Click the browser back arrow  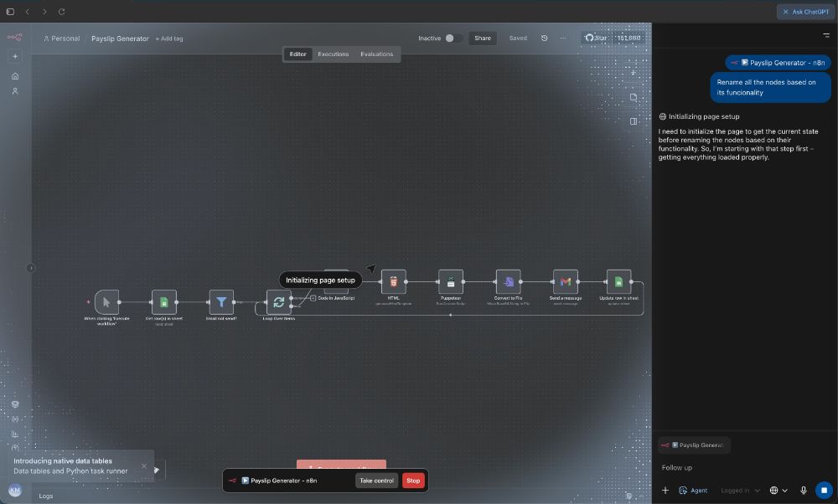tap(28, 11)
